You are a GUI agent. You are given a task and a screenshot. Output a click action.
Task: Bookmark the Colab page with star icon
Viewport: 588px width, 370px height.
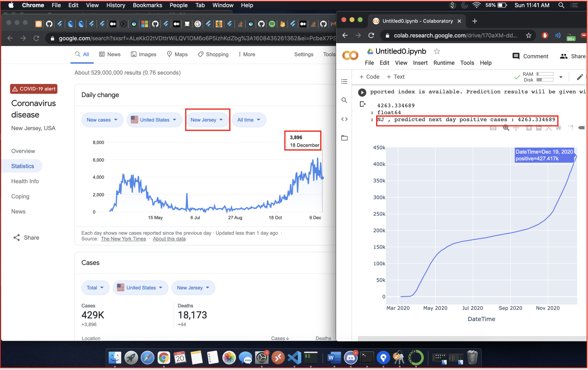(x=528, y=35)
